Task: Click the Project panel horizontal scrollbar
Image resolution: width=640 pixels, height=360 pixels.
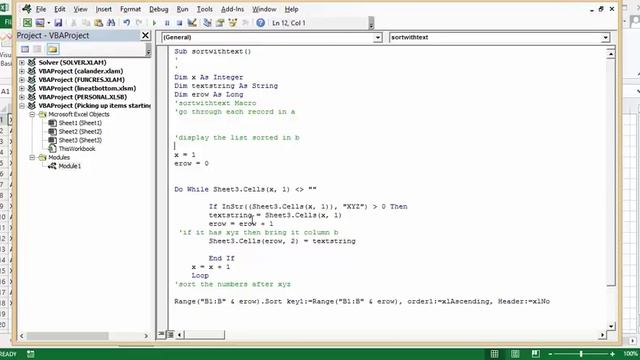Action: [67, 336]
